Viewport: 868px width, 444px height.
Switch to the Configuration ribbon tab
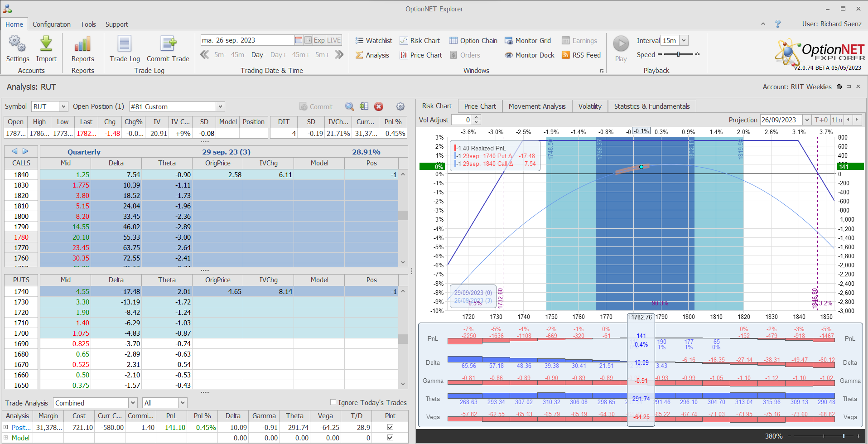[x=51, y=24]
